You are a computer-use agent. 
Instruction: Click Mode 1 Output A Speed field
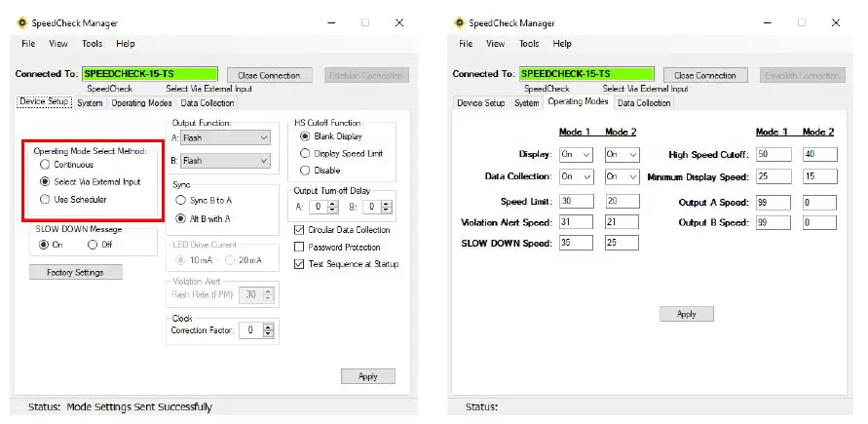pos(774,203)
